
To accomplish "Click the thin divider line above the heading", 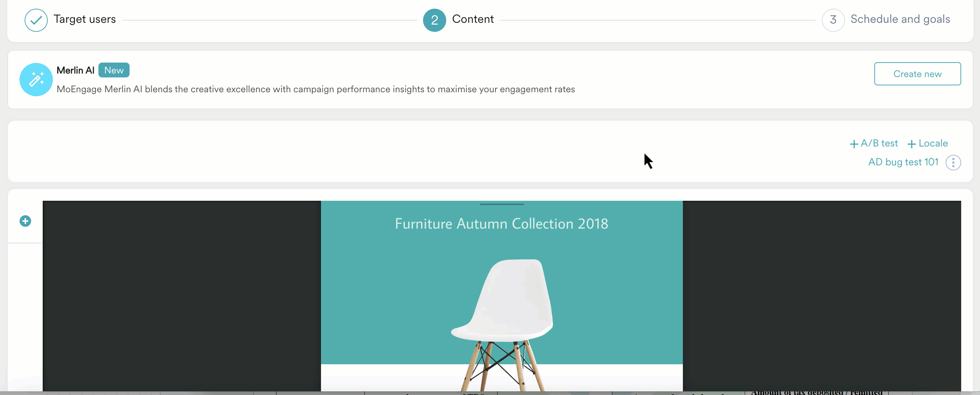I will 502,204.
